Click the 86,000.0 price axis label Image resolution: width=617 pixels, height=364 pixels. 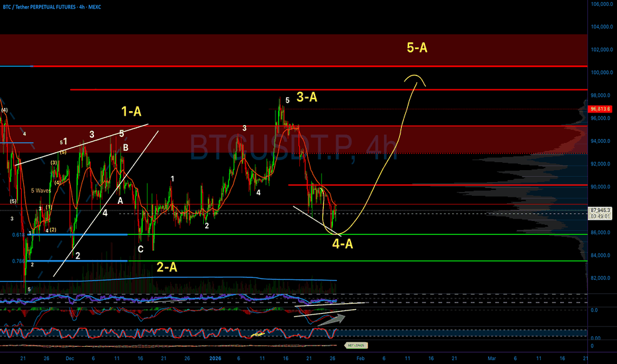click(602, 232)
